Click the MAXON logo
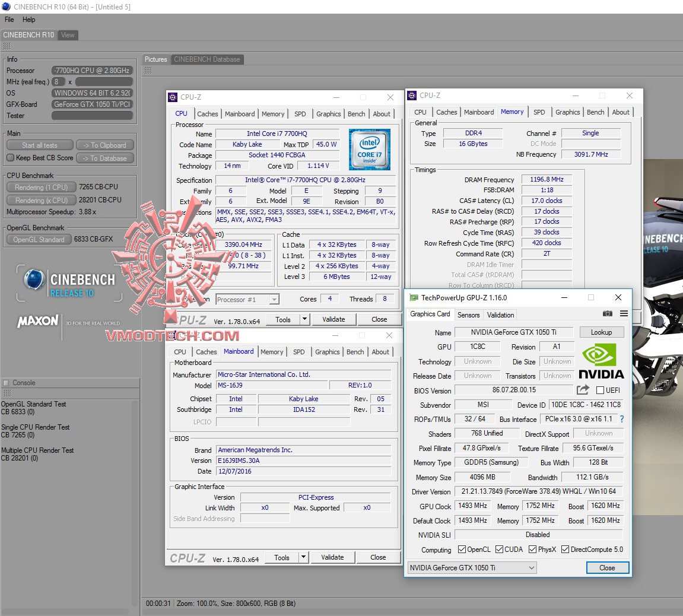 37,321
